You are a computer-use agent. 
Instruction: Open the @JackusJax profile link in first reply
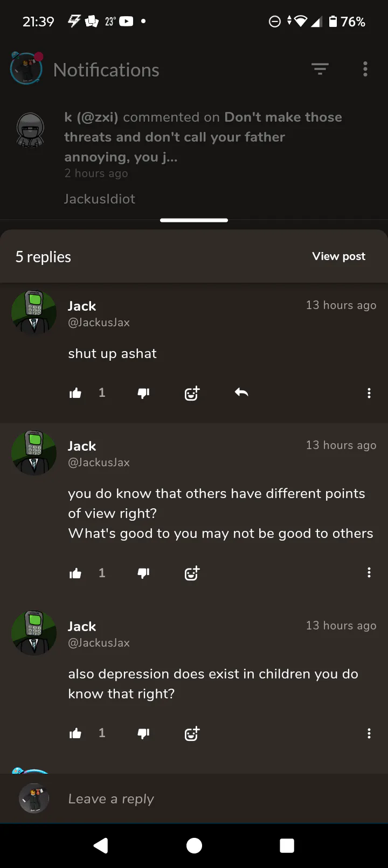[x=99, y=323]
